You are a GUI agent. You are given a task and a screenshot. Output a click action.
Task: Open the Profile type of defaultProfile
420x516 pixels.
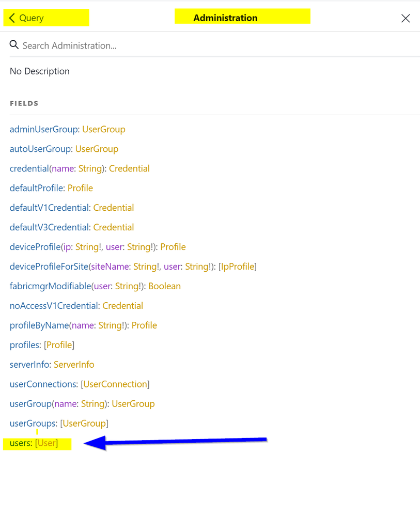[x=80, y=188]
